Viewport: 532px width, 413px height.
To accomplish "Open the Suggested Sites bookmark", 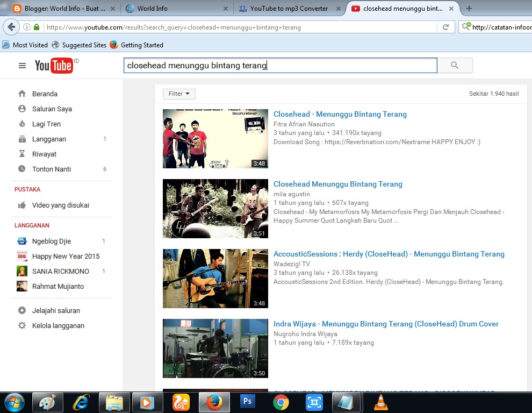I will pyautogui.click(x=79, y=45).
